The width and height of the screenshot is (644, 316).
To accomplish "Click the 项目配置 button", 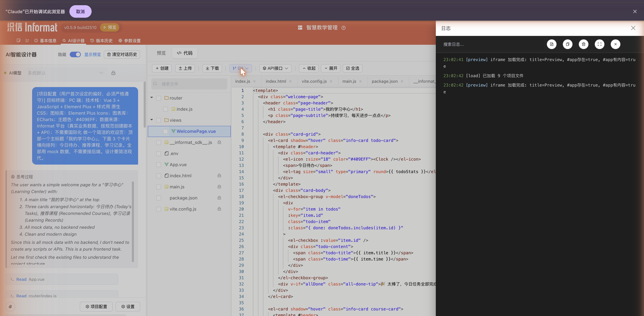I will point(96,306).
